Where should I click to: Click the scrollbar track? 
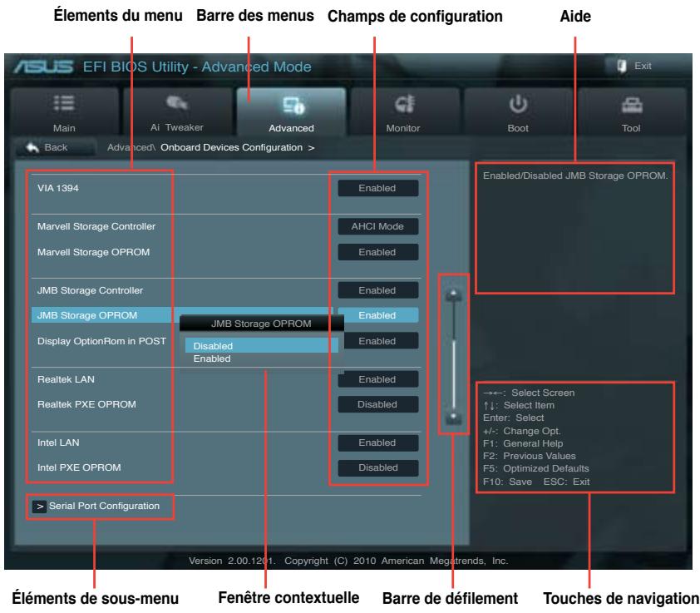(x=454, y=356)
